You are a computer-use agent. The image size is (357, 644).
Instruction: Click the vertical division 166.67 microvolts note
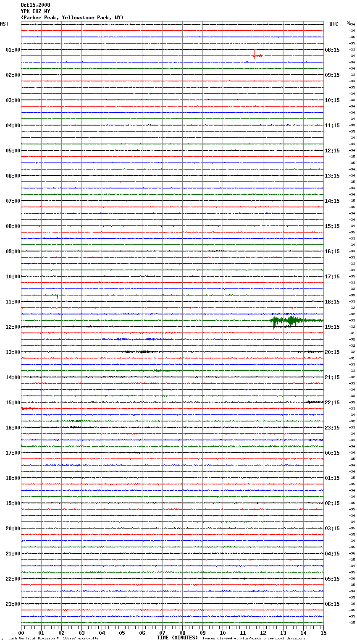(53, 639)
